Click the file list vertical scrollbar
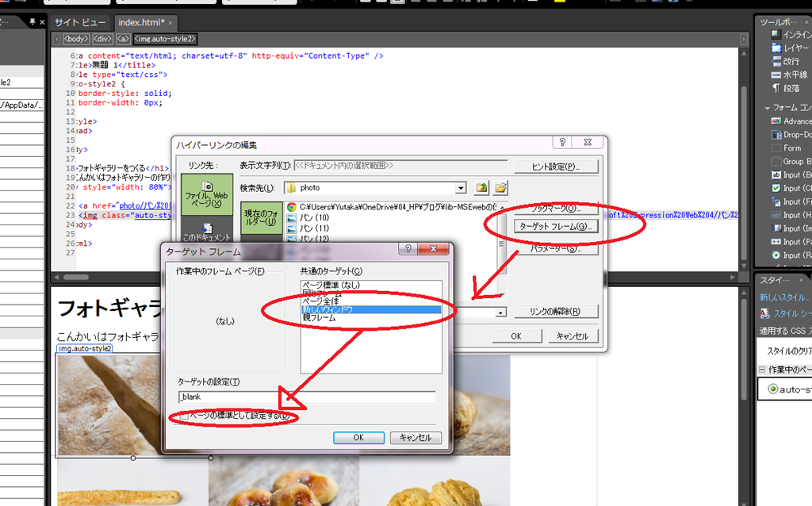 point(502,251)
